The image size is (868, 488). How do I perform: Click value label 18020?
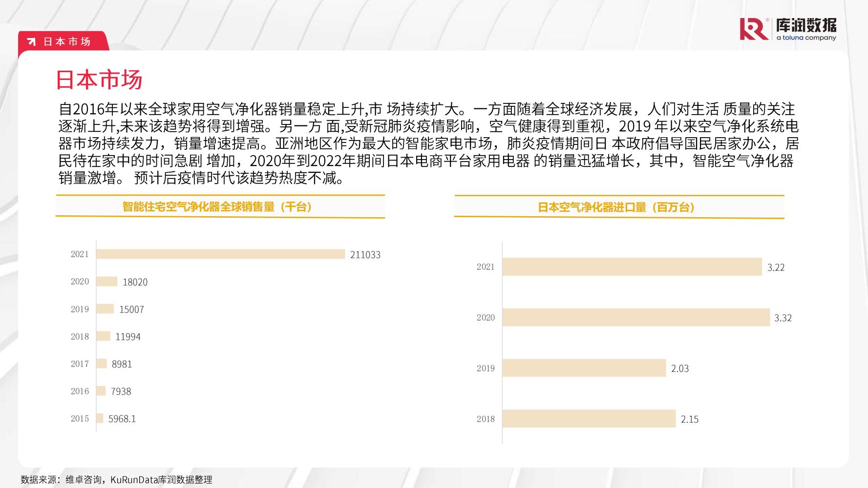[135, 282]
